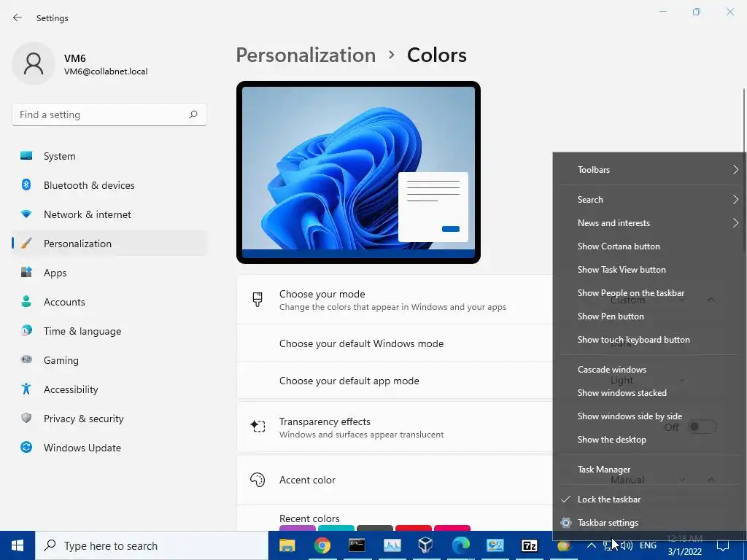
Task: Open Privacy & security shield icon
Action: (x=26, y=418)
